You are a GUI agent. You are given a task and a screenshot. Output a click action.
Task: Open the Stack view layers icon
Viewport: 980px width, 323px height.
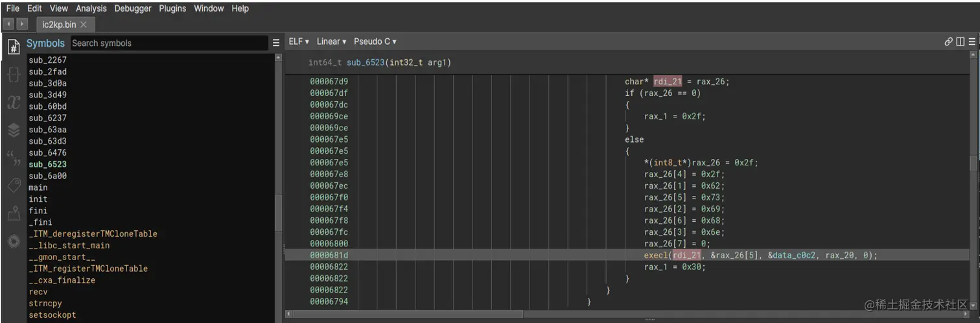point(13,130)
